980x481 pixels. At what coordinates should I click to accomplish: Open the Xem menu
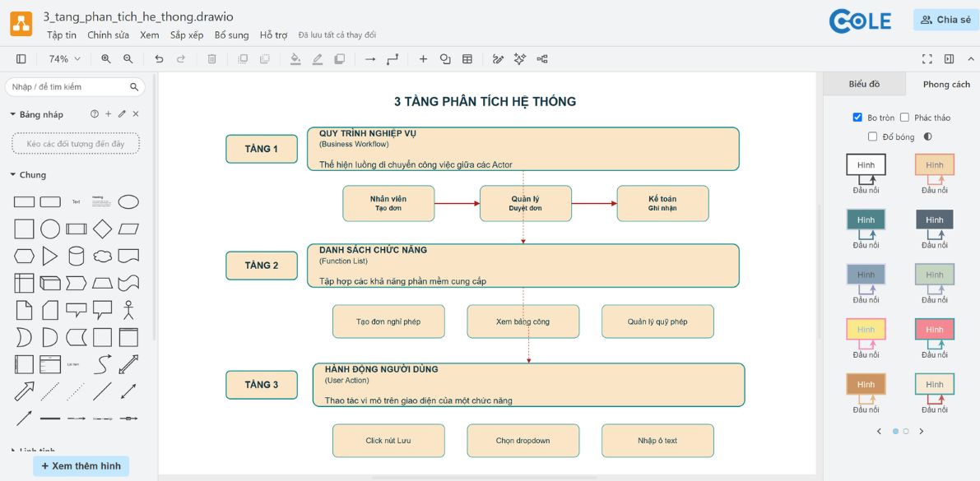point(150,35)
